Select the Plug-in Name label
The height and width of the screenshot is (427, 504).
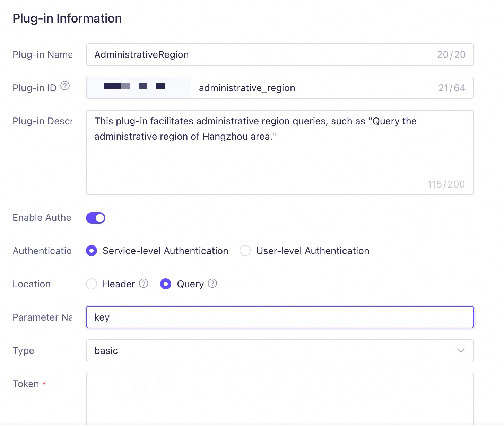click(42, 54)
